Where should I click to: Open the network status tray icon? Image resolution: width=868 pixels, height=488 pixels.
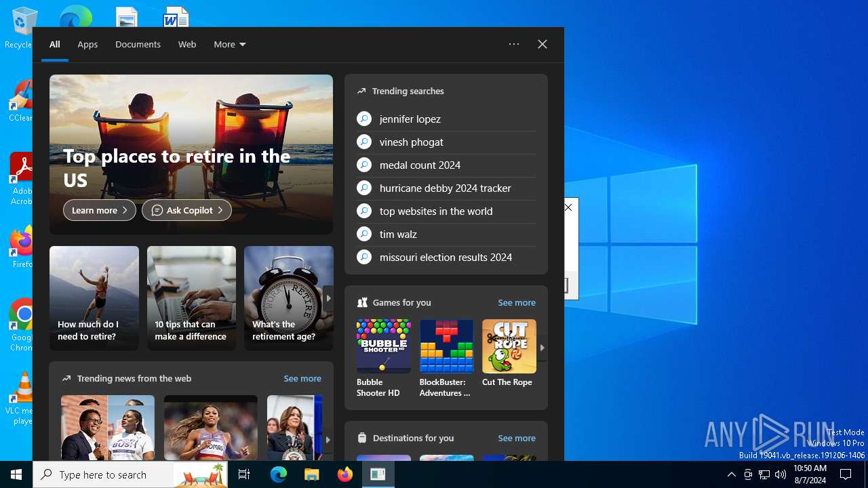[764, 474]
